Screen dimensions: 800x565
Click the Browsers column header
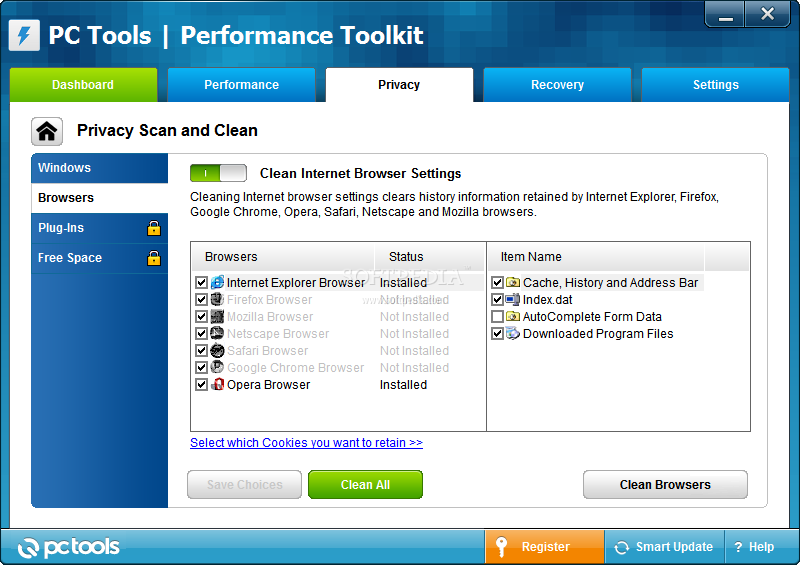[283, 257]
